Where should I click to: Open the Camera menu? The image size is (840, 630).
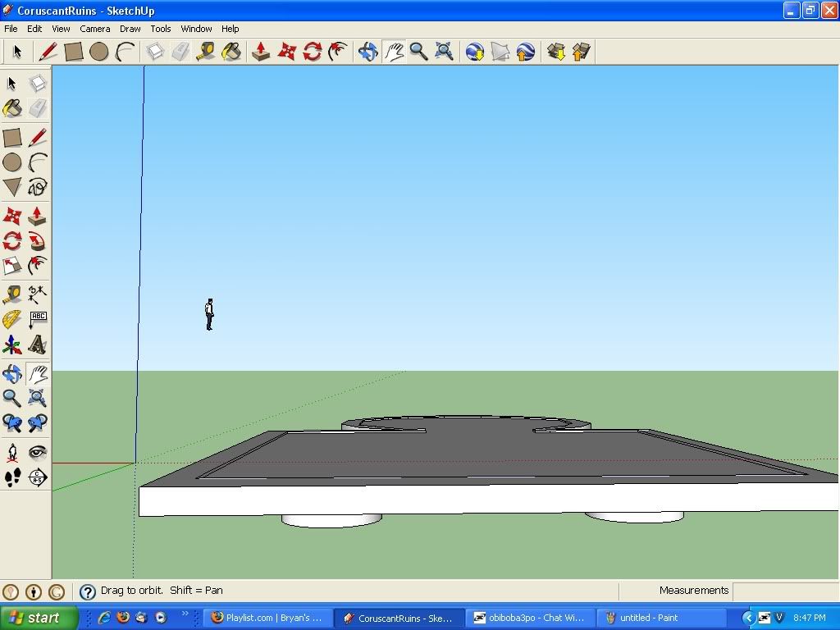pyautogui.click(x=95, y=29)
